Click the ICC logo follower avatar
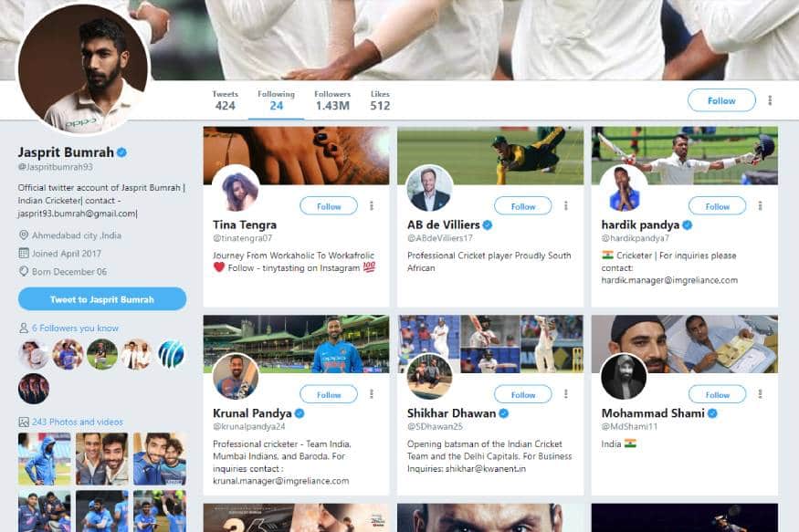This screenshot has width=799, height=532. point(172,354)
